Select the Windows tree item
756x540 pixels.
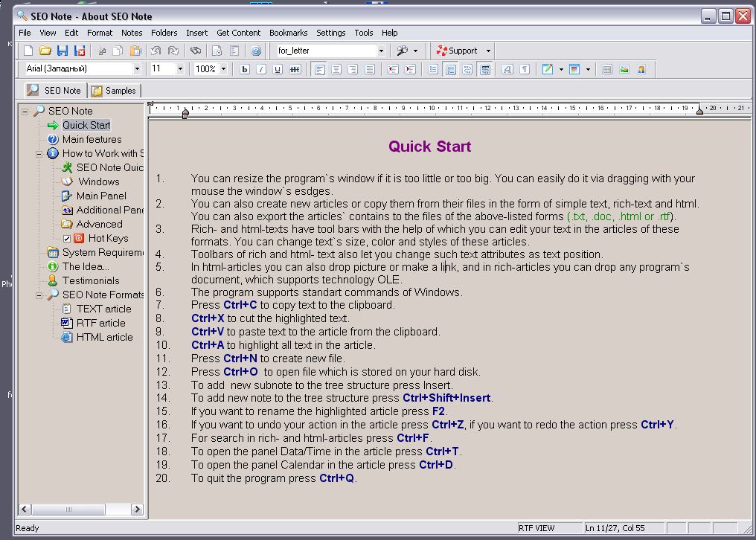(x=99, y=181)
